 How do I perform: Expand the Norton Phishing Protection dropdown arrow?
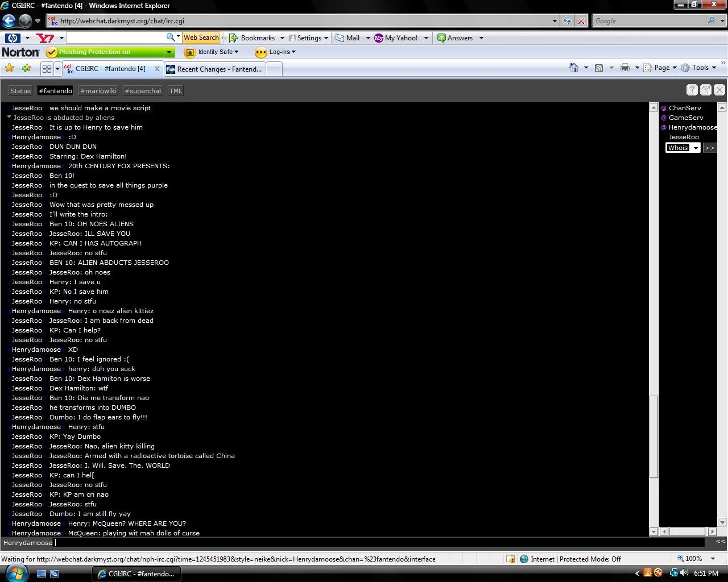pos(169,52)
